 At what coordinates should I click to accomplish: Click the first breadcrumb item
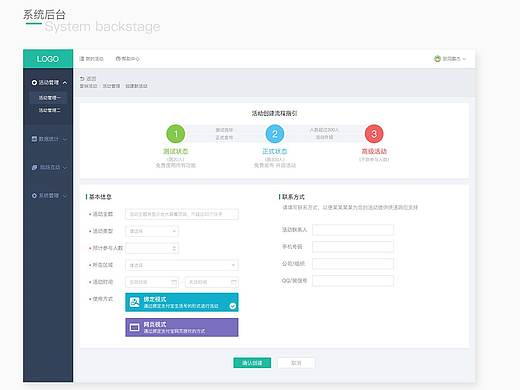88,86
